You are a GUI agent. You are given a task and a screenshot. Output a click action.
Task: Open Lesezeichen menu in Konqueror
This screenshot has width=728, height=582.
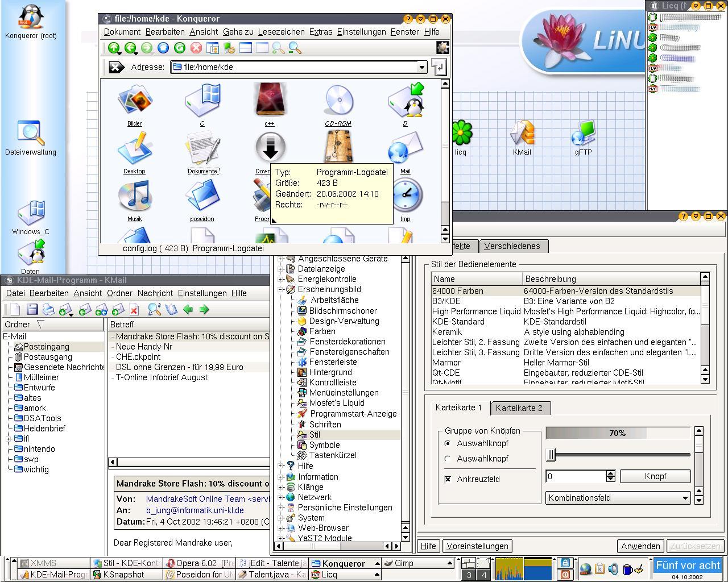pyautogui.click(x=281, y=32)
